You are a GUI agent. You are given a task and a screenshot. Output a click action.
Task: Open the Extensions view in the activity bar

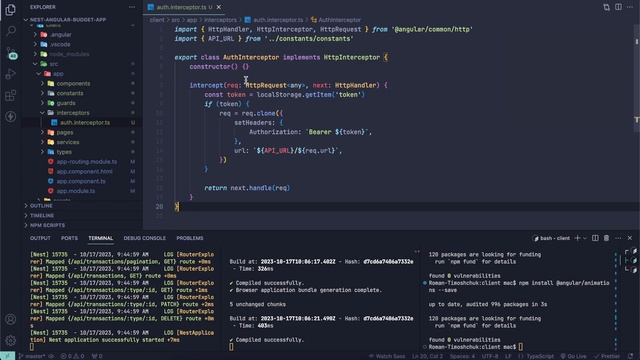11,96
